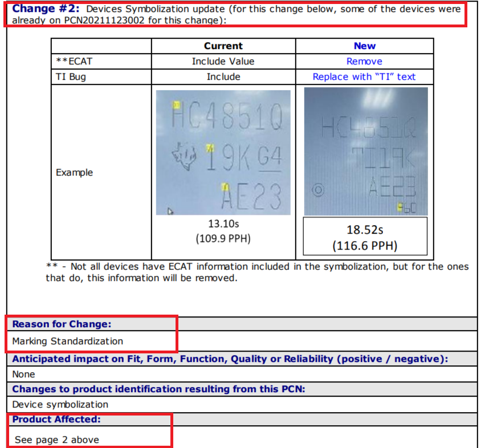Click the Reason for Change heading
The height and width of the screenshot is (448, 489).
tap(62, 324)
